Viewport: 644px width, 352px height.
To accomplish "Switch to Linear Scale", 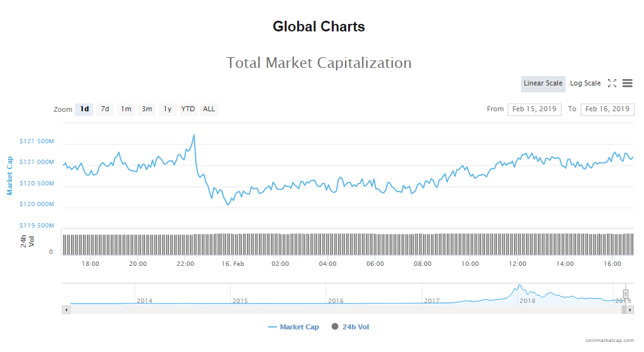I will 543,84.
